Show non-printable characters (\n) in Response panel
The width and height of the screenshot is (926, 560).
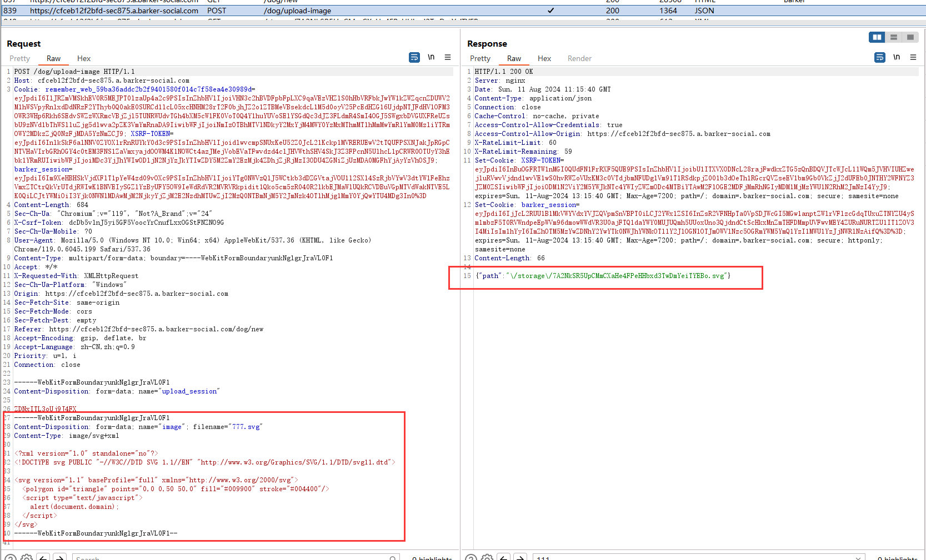[x=897, y=57]
